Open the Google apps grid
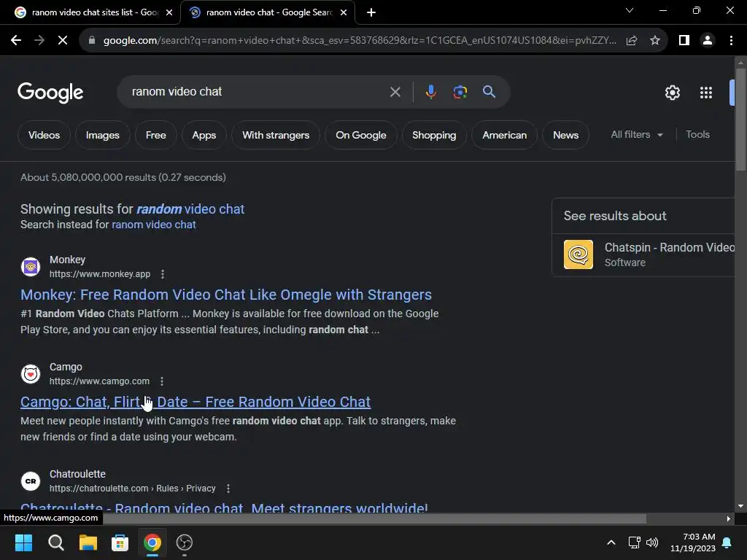 (705, 93)
